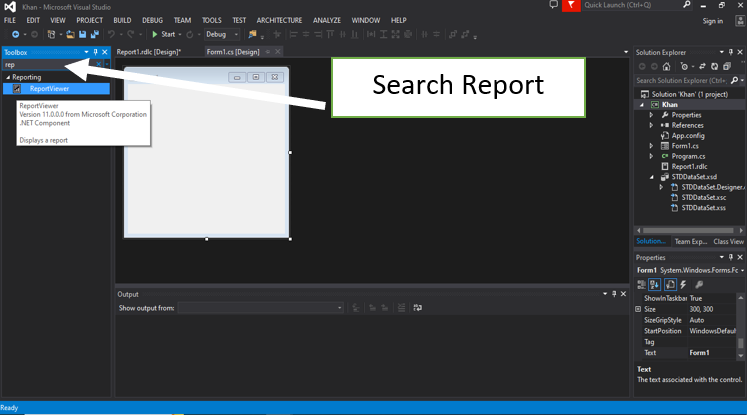The height and width of the screenshot is (415, 747).
Task: Click the Save All toolbar icon
Action: click(94, 34)
